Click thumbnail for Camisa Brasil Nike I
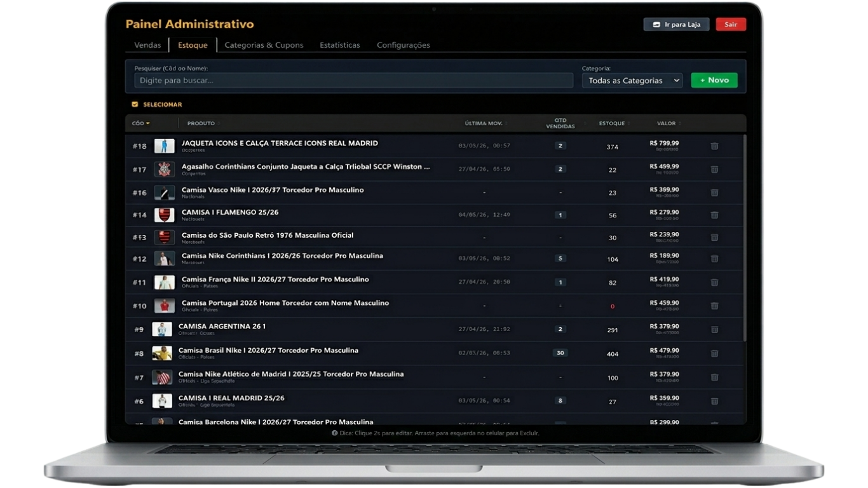This screenshot has height=488, width=868. click(162, 353)
